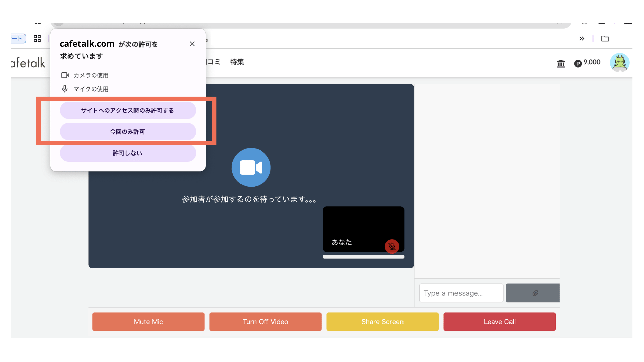This screenshot has height=362, width=644.
Task: Open the apps grid icon in bookmarks bar
Action: pyautogui.click(x=37, y=39)
